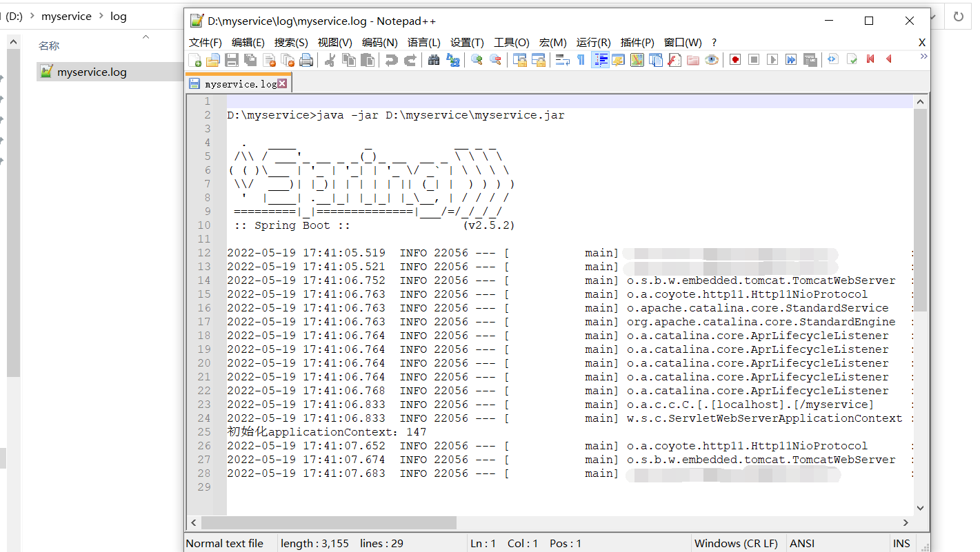Screen dimensions: 980x552
Task: Open the 编码(N) menu
Action: 380,42
